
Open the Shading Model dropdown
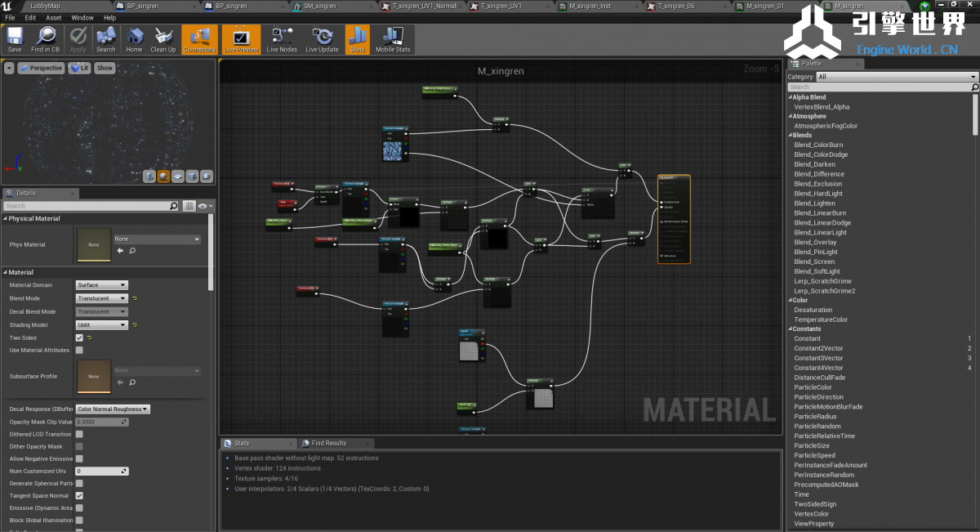pos(101,324)
